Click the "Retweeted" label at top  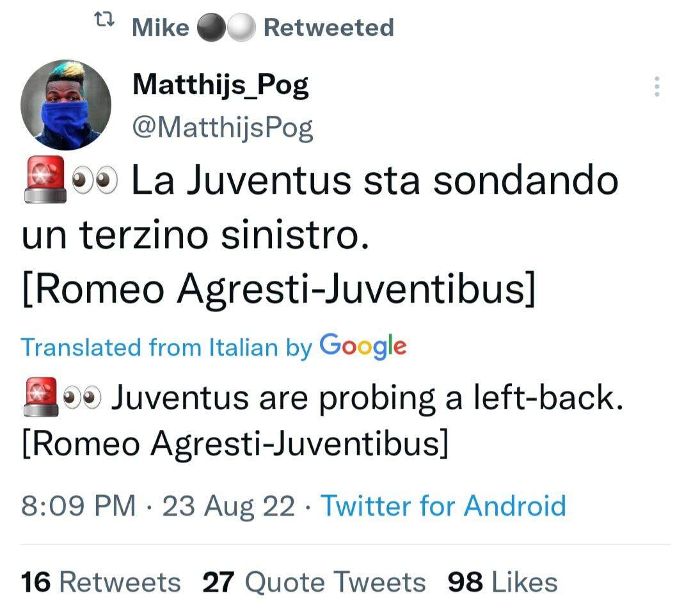pos(328,28)
